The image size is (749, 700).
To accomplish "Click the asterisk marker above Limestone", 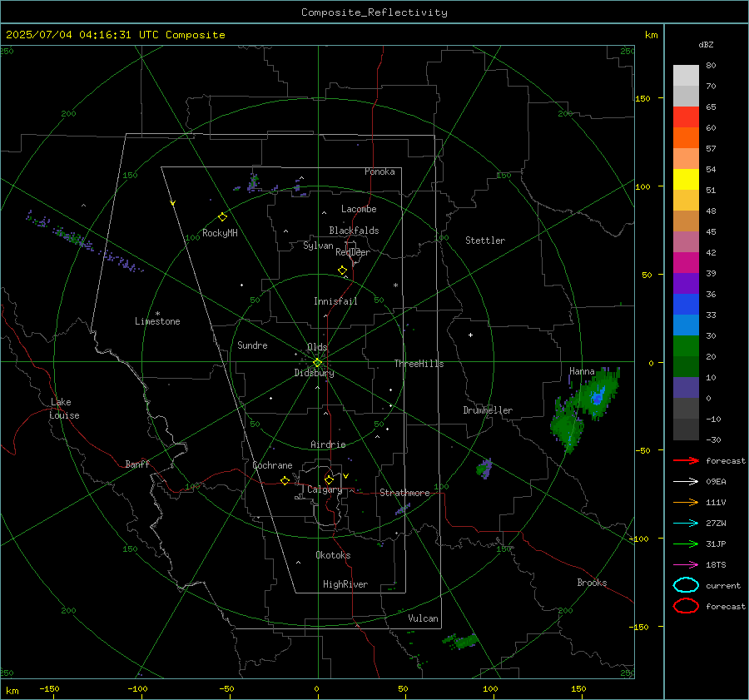I will tap(157, 314).
